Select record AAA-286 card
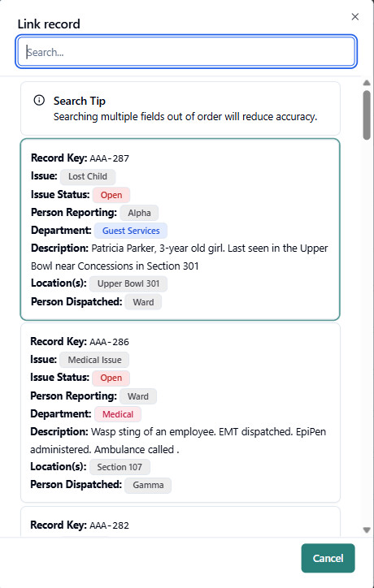374x588 pixels. click(180, 413)
